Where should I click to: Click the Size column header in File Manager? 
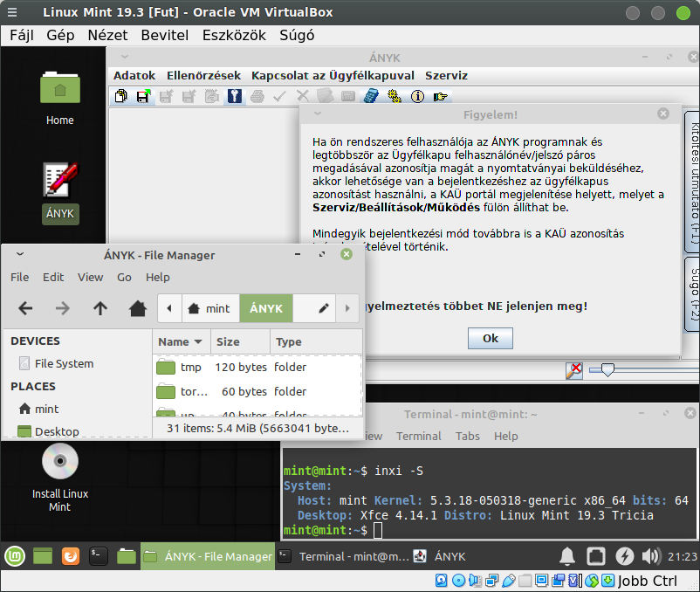pos(240,342)
